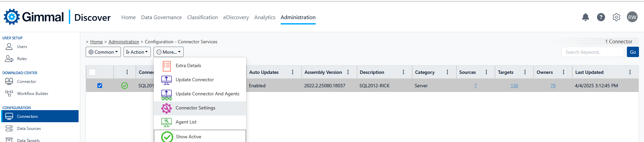
Task: Open Assembly Version column options menu
Action: [348, 72]
